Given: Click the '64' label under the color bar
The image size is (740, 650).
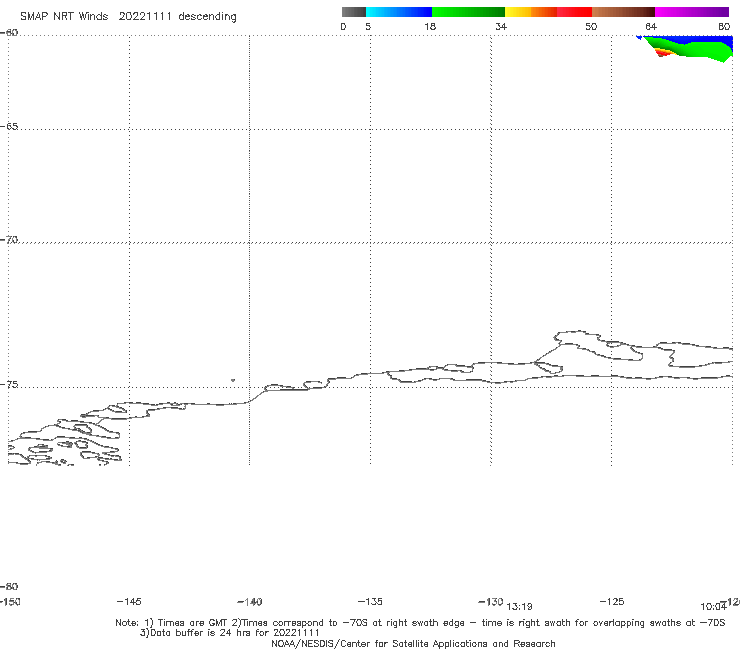Looking at the screenshot, I should (x=651, y=26).
